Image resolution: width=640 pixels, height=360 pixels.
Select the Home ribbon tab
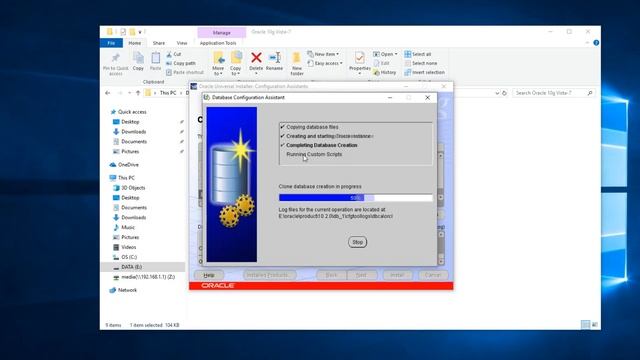coord(134,43)
